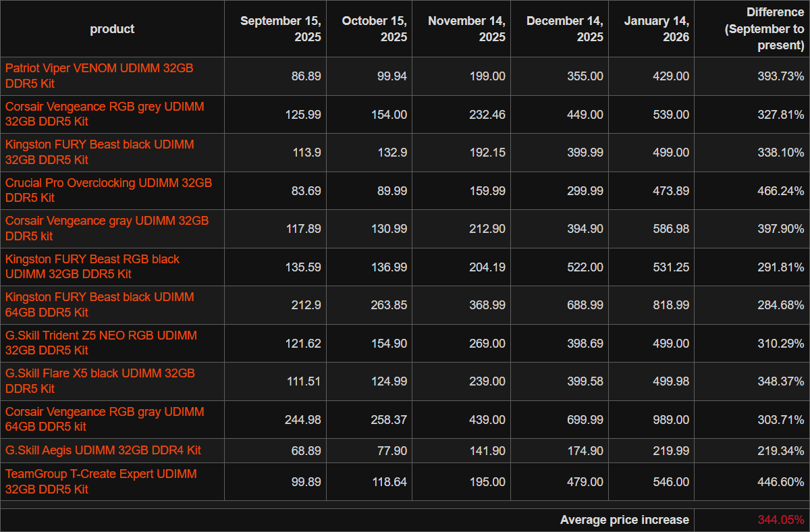Viewport: 810px width, 532px height.
Task: Select the 429.00 price cell
Action: [x=651, y=76]
